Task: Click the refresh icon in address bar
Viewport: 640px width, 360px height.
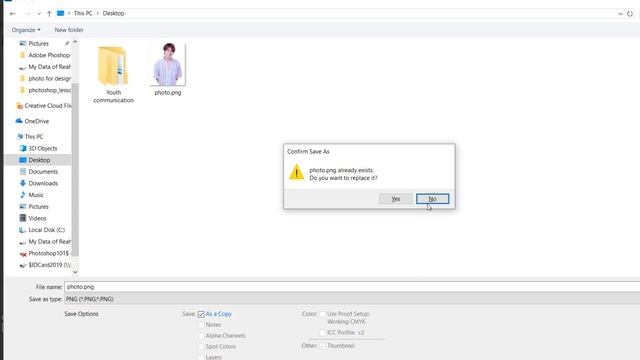Action: [x=630, y=13]
